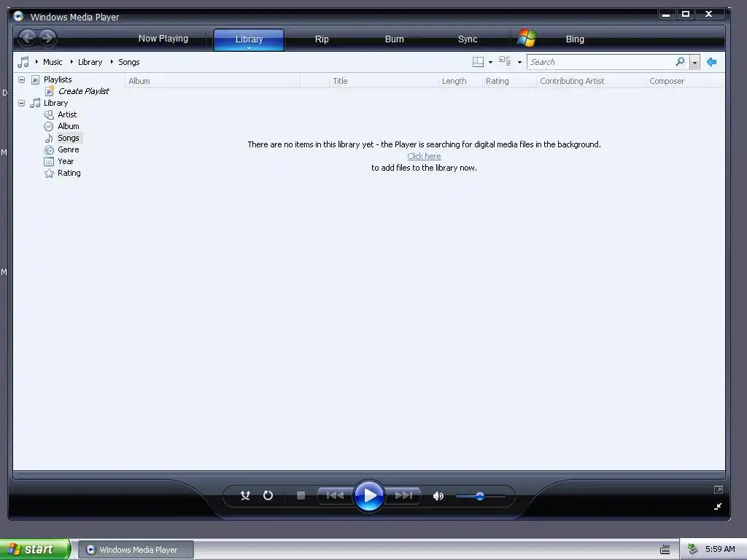This screenshot has height=560, width=747.
Task: Collapse the Playlists tree node
Action: point(21,79)
